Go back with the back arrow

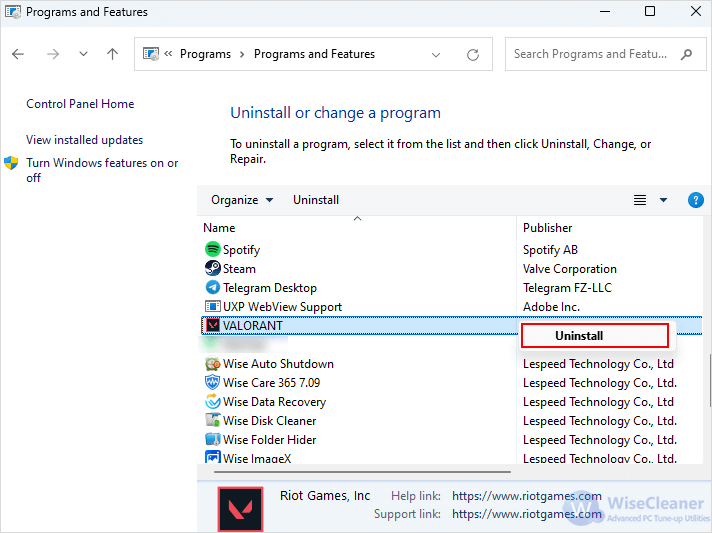[18, 54]
